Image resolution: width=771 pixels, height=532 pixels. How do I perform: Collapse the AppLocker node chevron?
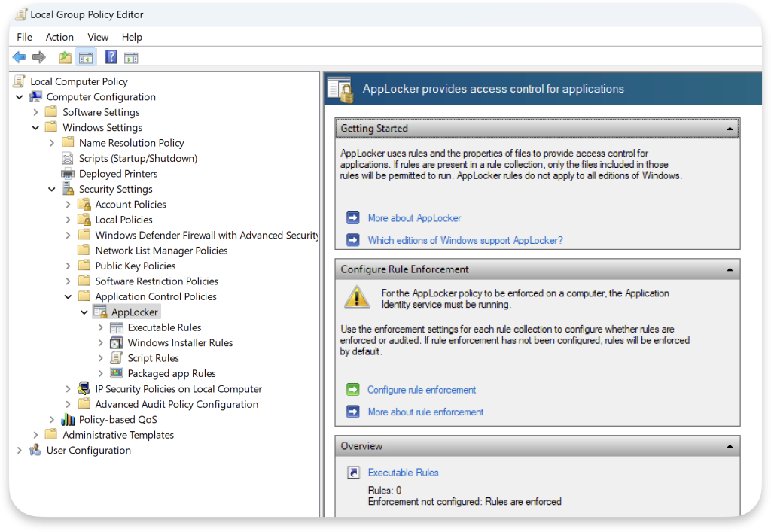click(84, 312)
